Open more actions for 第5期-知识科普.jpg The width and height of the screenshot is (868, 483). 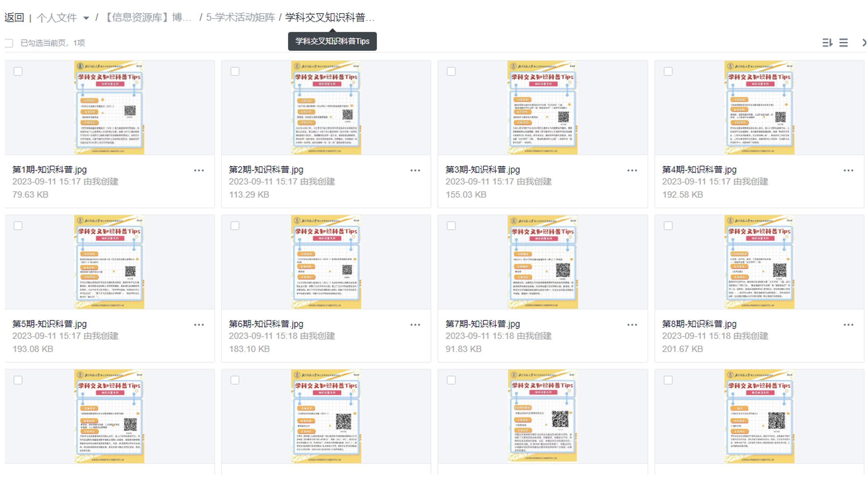click(199, 324)
